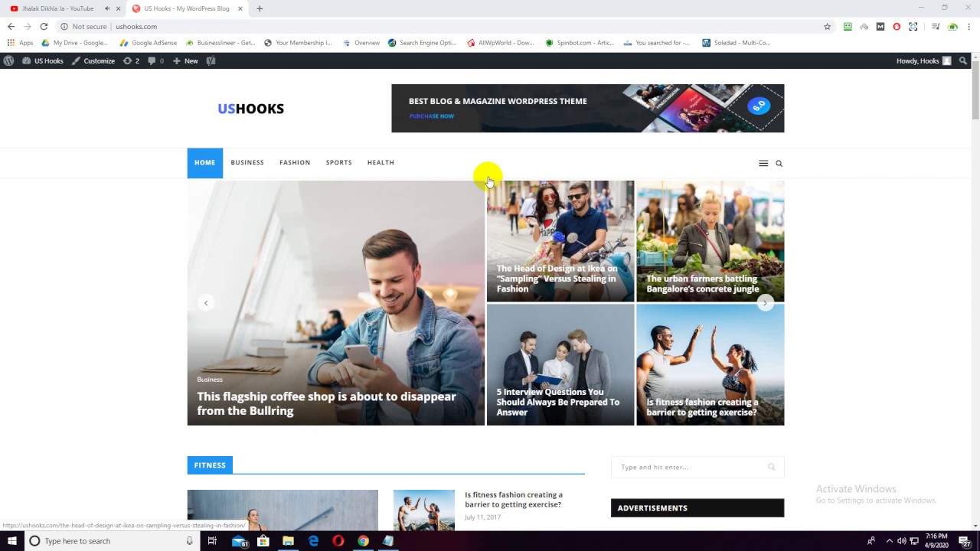Click browser back arrow
The height and width of the screenshot is (551, 980).
[x=11, y=26]
